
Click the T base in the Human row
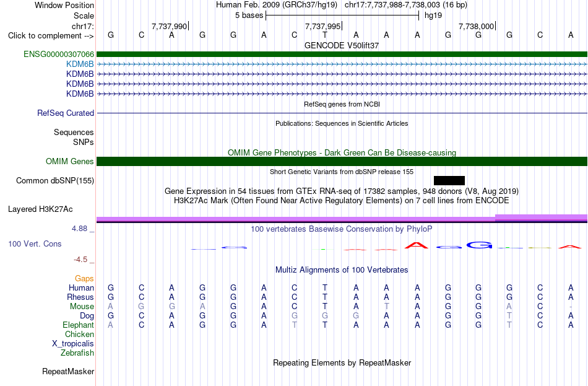coord(325,288)
